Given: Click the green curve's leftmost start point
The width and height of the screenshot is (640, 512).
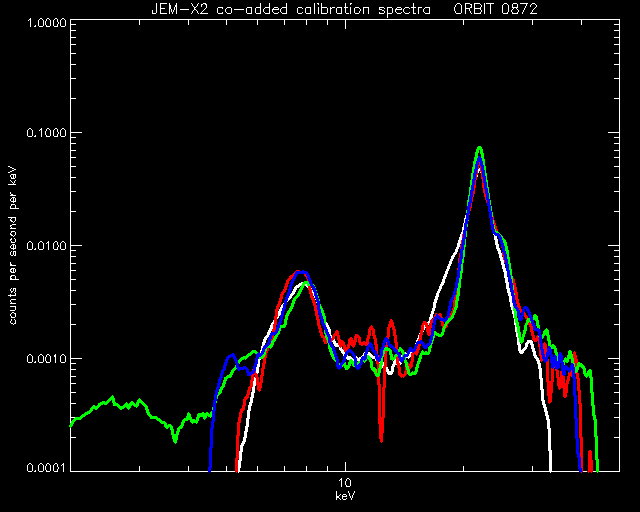Looking at the screenshot, I should (71, 425).
